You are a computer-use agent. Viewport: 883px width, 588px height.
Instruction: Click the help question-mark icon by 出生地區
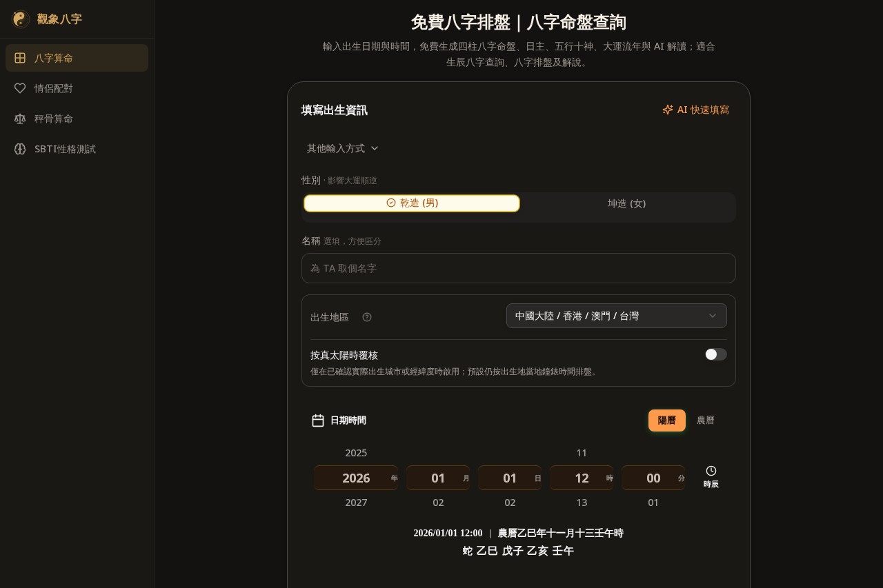pos(367,317)
